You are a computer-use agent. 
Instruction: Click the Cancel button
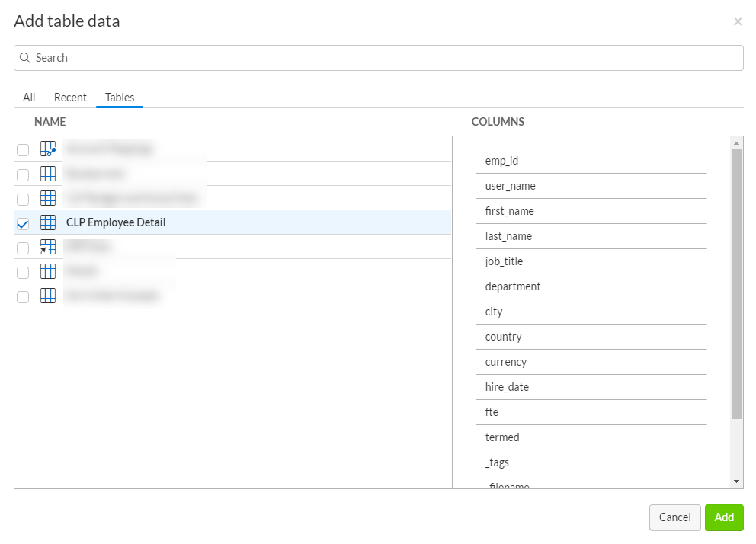click(674, 517)
